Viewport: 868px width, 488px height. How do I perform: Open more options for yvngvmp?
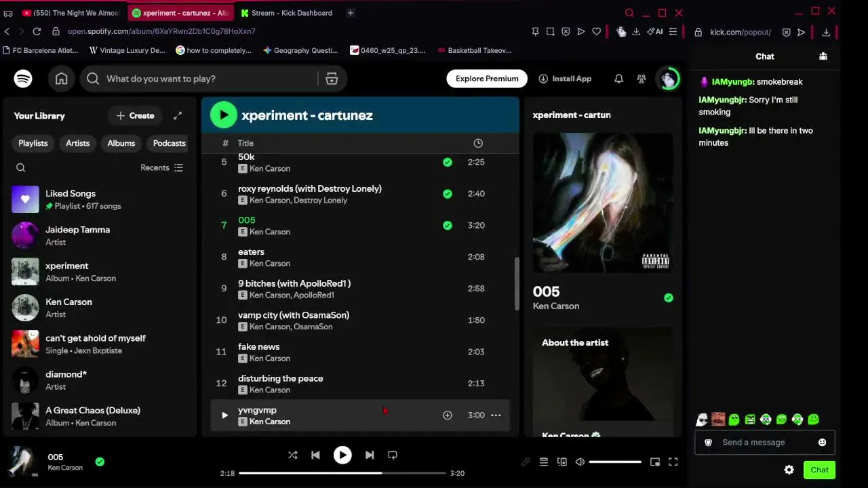click(x=496, y=415)
